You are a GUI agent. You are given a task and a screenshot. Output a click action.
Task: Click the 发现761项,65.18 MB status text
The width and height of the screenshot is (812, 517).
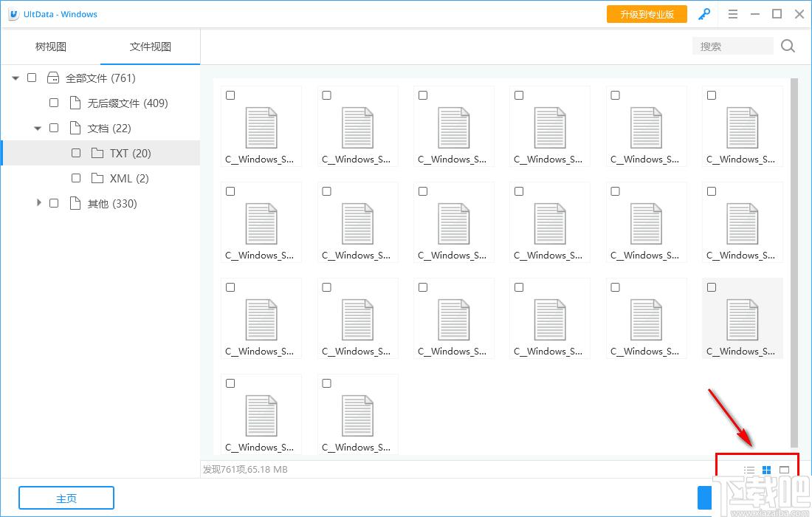point(245,469)
